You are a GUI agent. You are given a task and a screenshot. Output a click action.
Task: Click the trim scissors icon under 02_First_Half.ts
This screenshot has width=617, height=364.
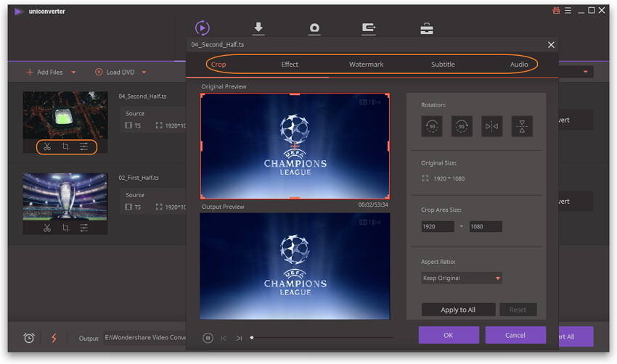coord(47,228)
